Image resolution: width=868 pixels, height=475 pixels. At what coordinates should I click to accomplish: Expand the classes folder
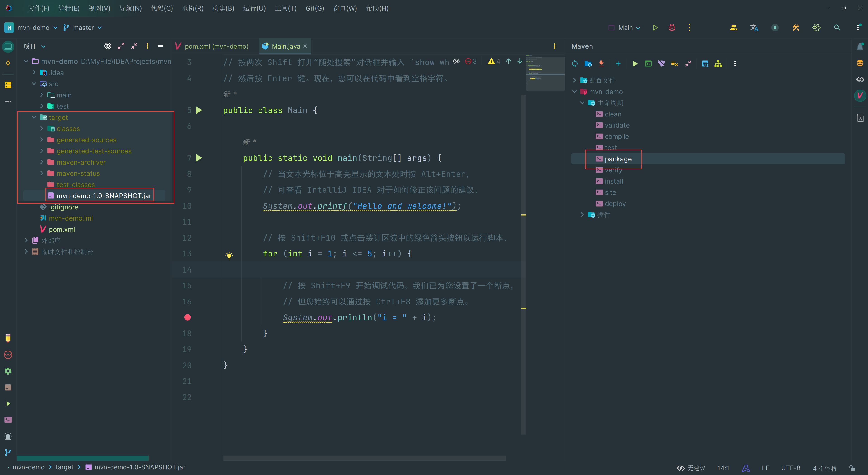[42, 128]
